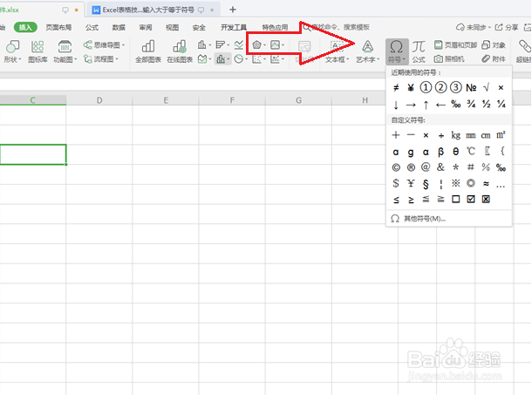Open the 公式 ribbon tab
The image size is (532, 395).
tap(92, 28)
